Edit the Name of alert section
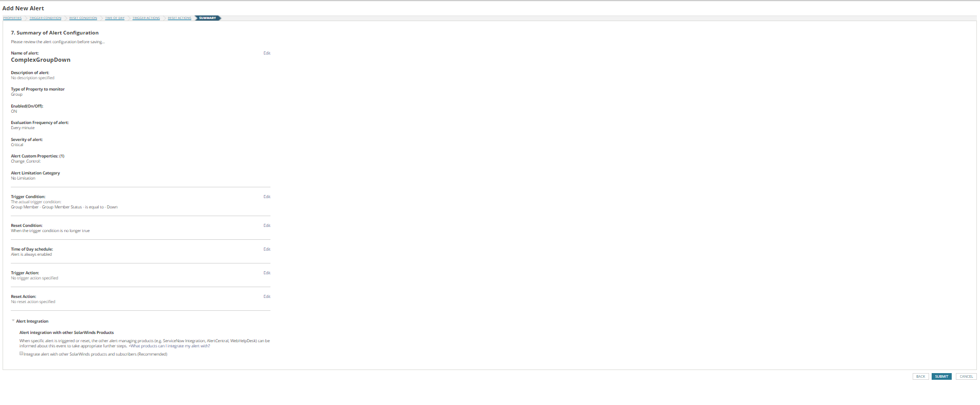Image resolution: width=980 pixels, height=405 pixels. tap(267, 53)
